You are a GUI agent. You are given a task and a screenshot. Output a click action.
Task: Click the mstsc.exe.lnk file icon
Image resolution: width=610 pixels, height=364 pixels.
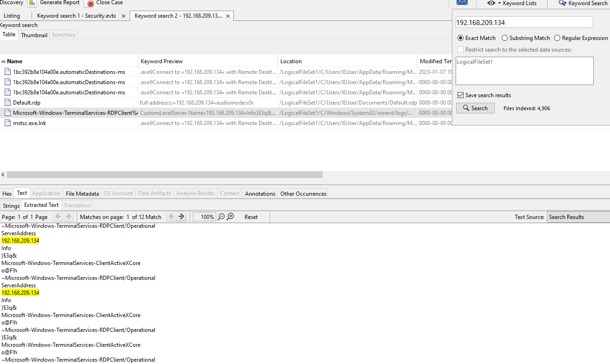tap(7, 123)
